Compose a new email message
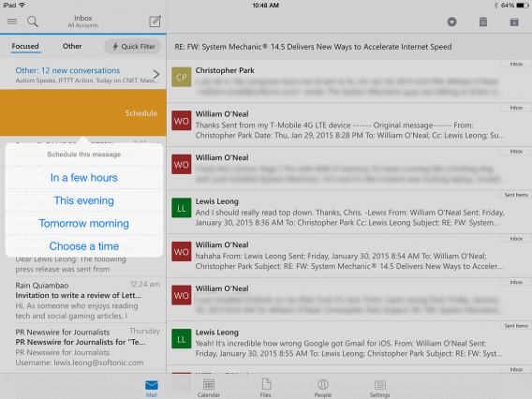The height and width of the screenshot is (399, 532). [155, 22]
